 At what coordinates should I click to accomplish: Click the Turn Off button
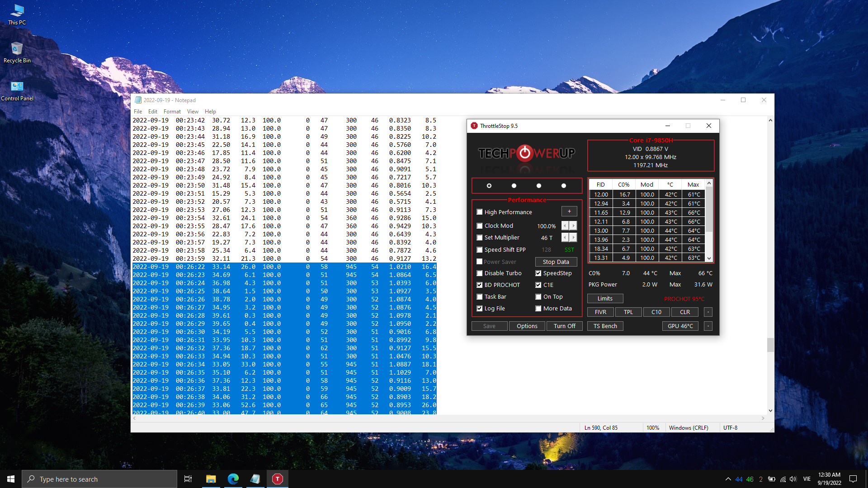[x=565, y=326]
